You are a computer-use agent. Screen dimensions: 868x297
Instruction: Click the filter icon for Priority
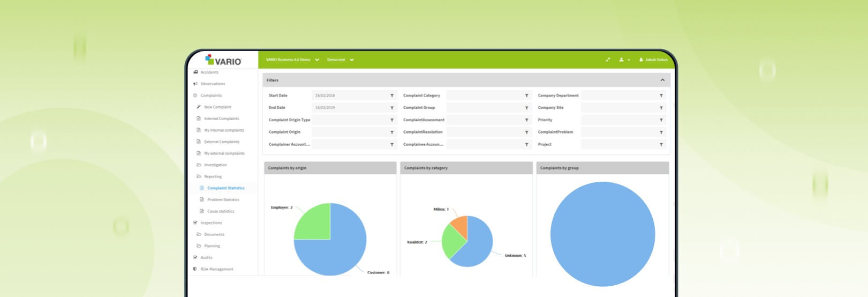coord(661,120)
